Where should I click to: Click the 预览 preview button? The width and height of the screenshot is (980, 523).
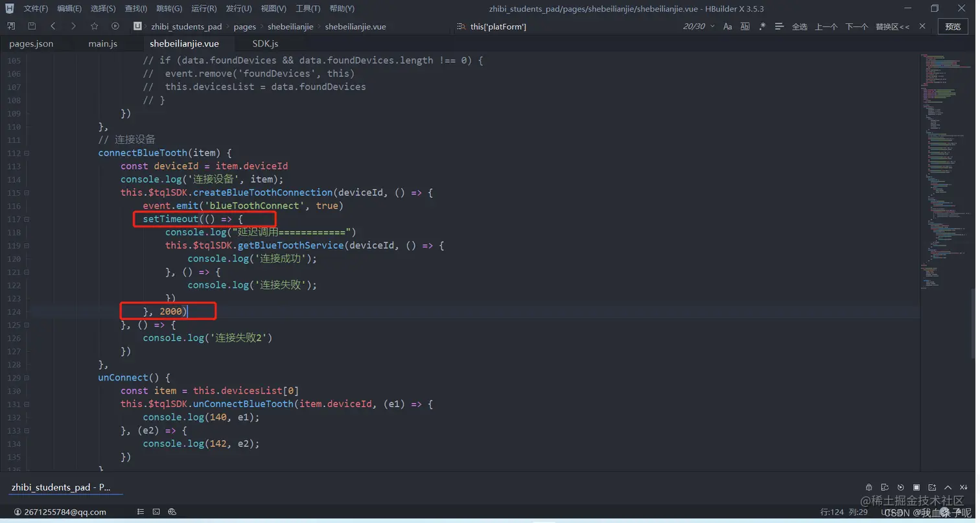[953, 27]
